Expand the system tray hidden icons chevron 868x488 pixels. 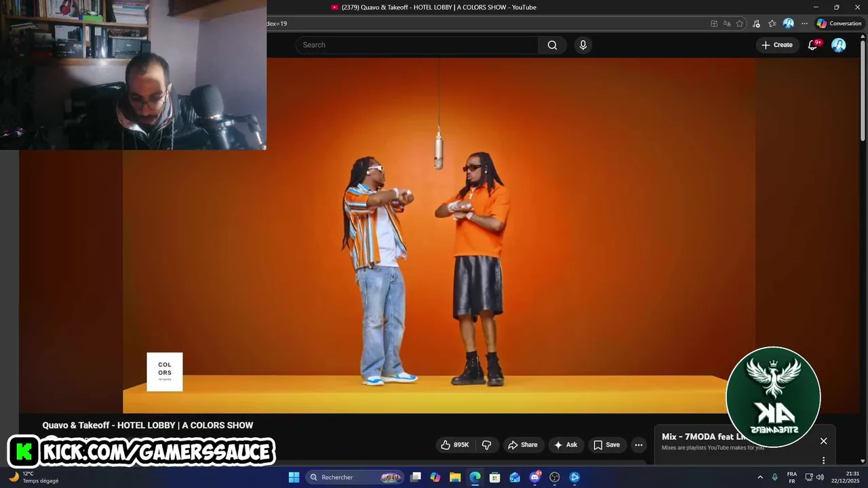pos(759,477)
